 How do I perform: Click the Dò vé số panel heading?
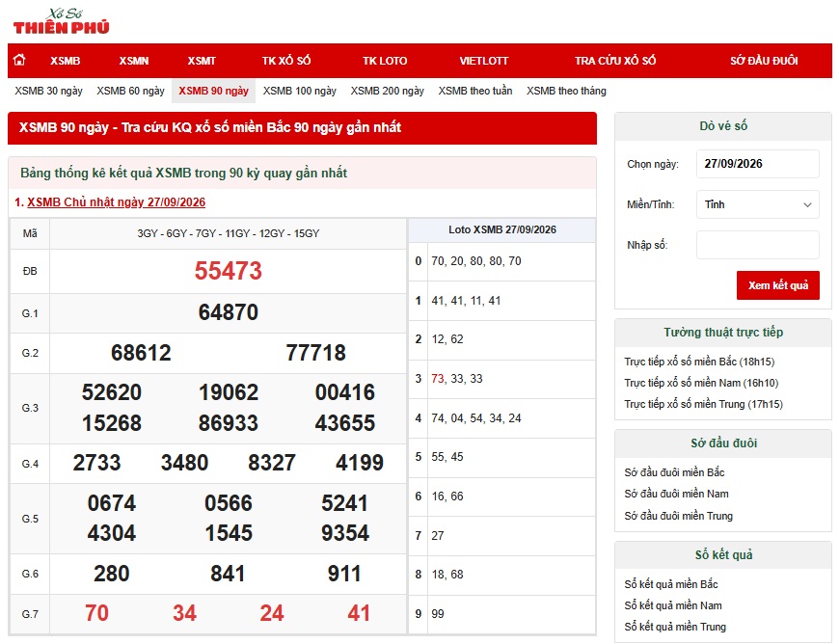click(723, 126)
